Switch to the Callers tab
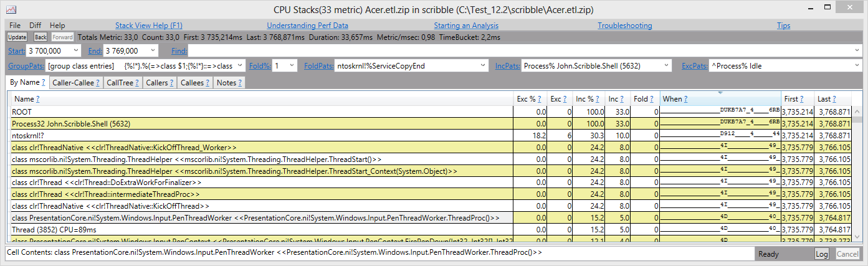This screenshot has height=266, width=868. coord(160,82)
